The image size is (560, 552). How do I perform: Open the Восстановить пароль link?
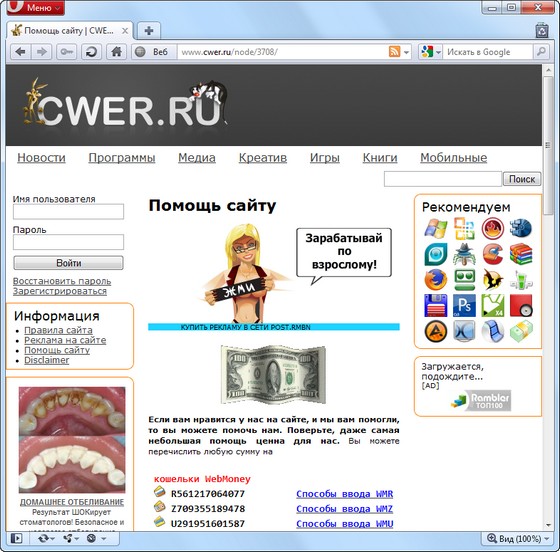click(62, 281)
